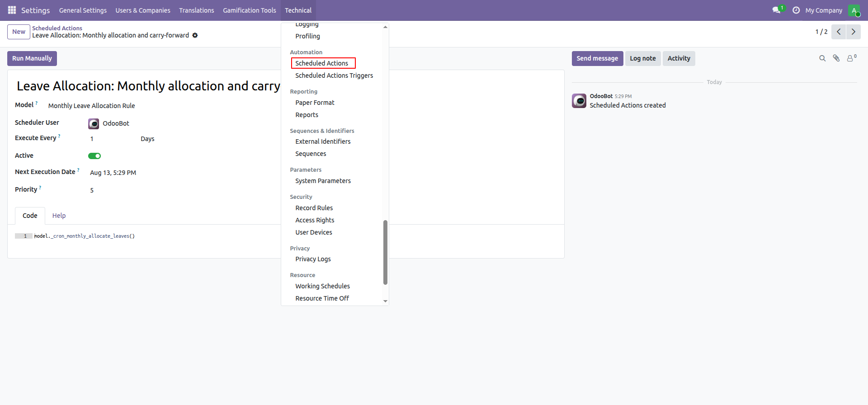
Task: Click Run Manually
Action: (32, 58)
